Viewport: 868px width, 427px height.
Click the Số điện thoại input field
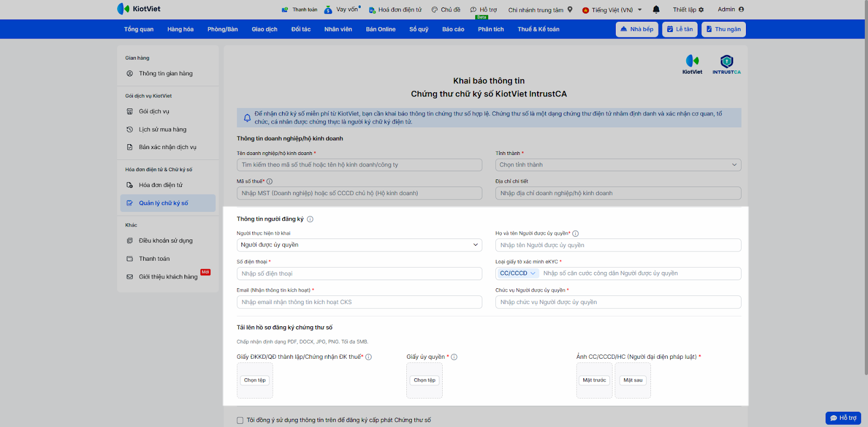click(359, 274)
